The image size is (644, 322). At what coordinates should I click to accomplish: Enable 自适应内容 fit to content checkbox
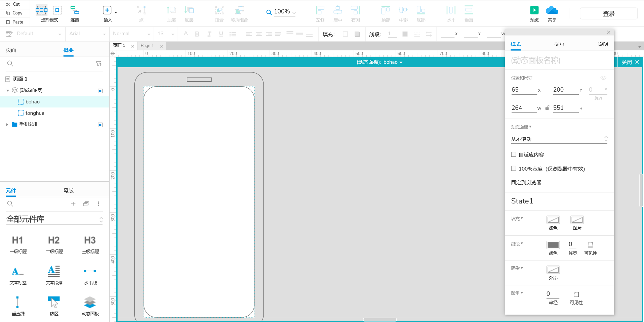(514, 154)
